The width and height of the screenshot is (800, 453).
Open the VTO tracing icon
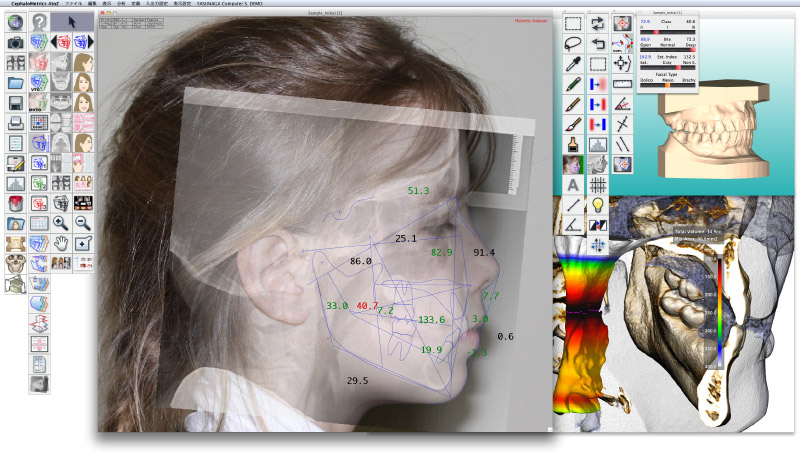point(39,82)
